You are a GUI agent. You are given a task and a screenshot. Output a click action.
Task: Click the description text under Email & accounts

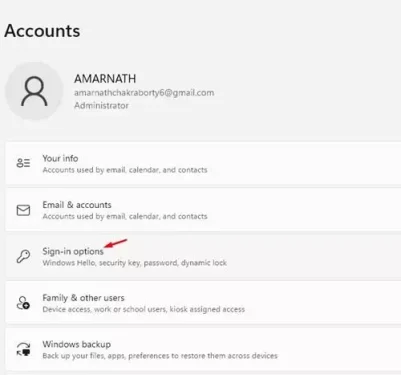tap(125, 216)
